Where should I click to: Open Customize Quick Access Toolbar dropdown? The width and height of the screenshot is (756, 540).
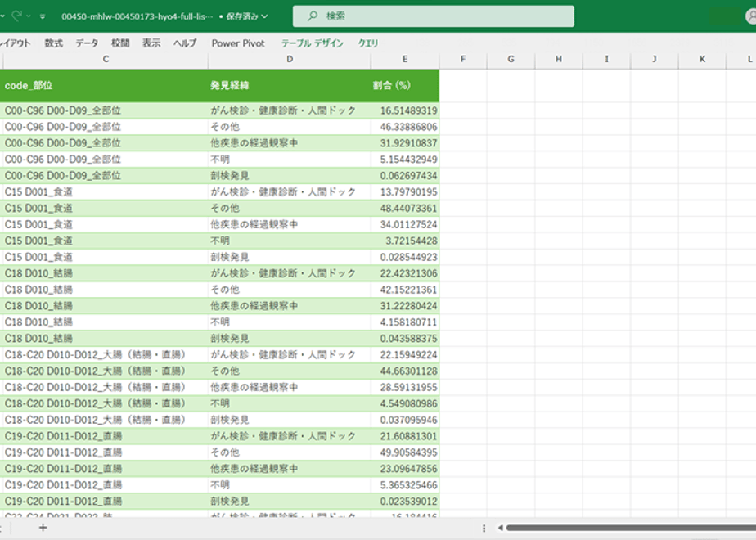point(43,16)
